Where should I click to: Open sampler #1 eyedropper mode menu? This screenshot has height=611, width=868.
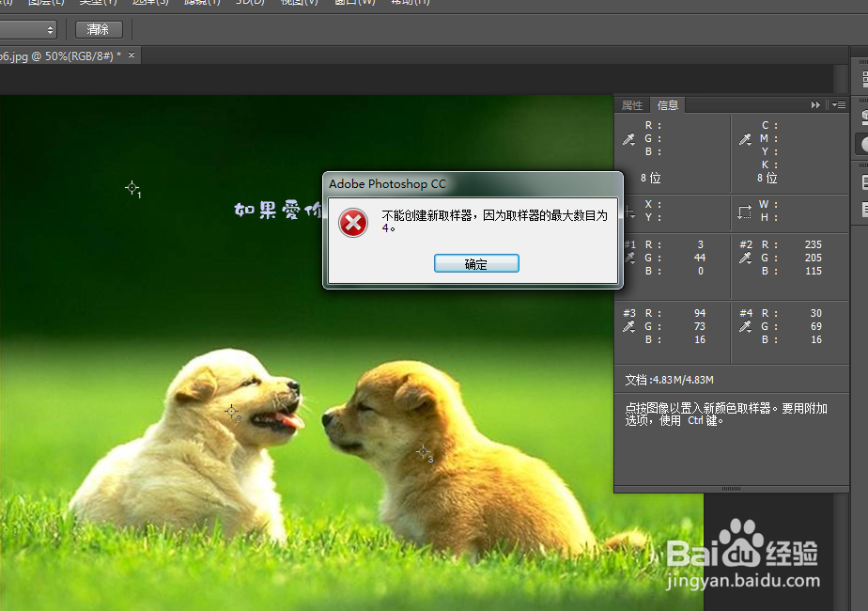point(629,258)
